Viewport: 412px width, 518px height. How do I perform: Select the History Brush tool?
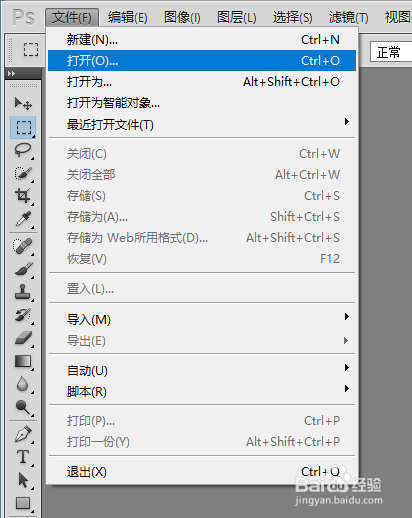tap(23, 315)
